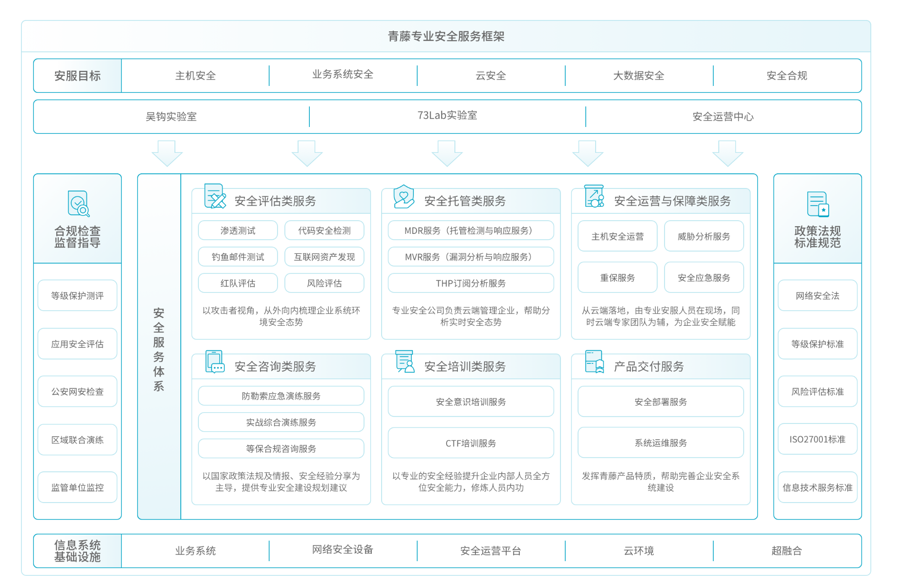The height and width of the screenshot is (588, 902).
Task: Click 安全部署服务 box
Action: (661, 402)
